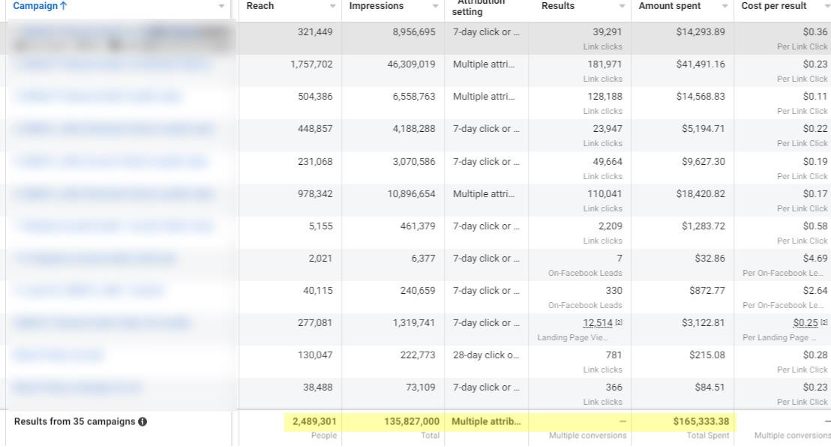
Task: Sort table by Reach column header
Action: [260, 6]
